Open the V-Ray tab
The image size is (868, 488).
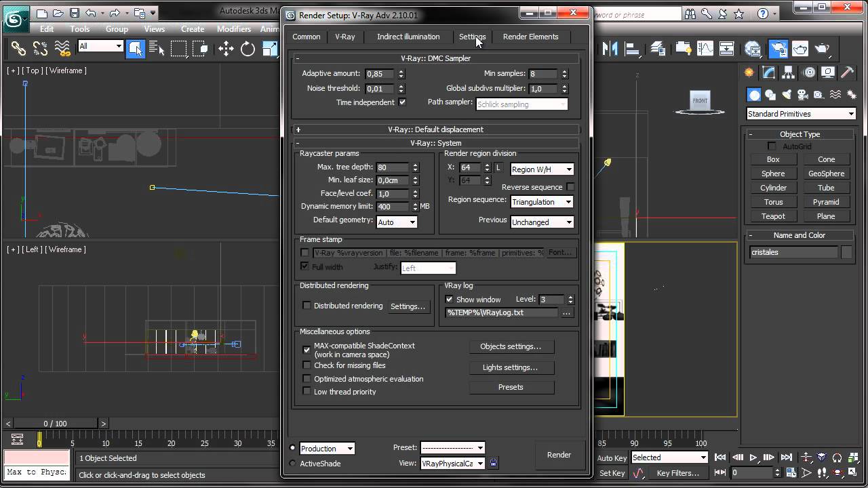(345, 37)
